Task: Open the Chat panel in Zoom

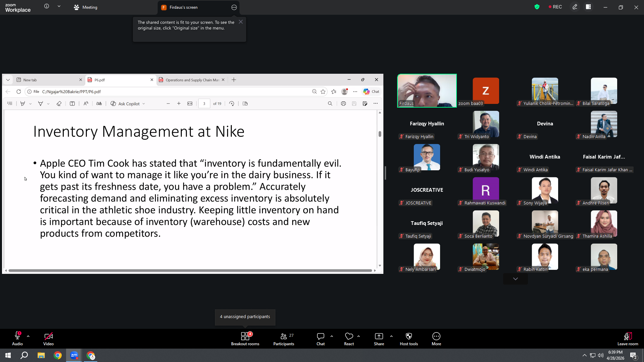Action: click(x=321, y=339)
